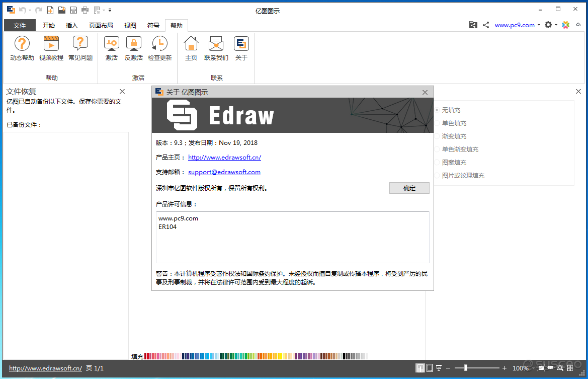
Task: Click the full page view icon
Action: tap(430, 368)
